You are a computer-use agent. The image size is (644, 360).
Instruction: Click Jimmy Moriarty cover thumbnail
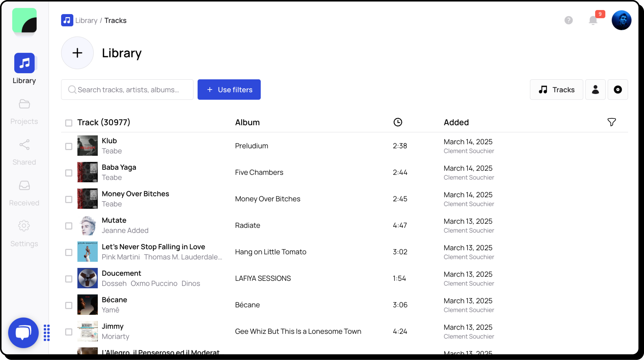click(x=88, y=331)
